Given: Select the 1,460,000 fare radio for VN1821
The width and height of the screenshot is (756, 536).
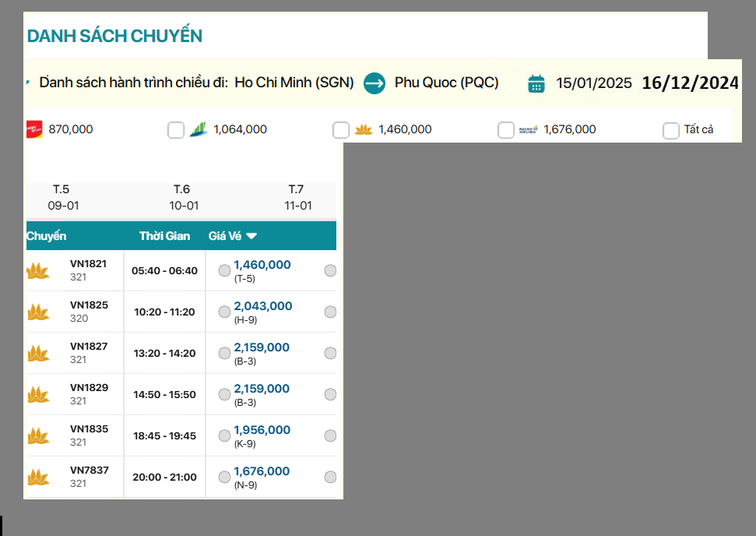Looking at the screenshot, I should (224, 270).
